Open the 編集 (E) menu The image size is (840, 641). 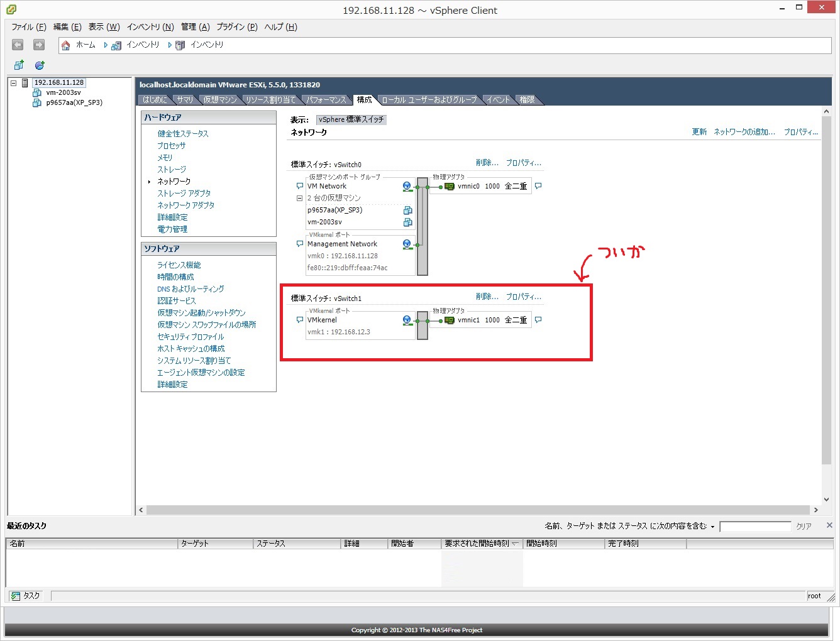pyautogui.click(x=67, y=27)
